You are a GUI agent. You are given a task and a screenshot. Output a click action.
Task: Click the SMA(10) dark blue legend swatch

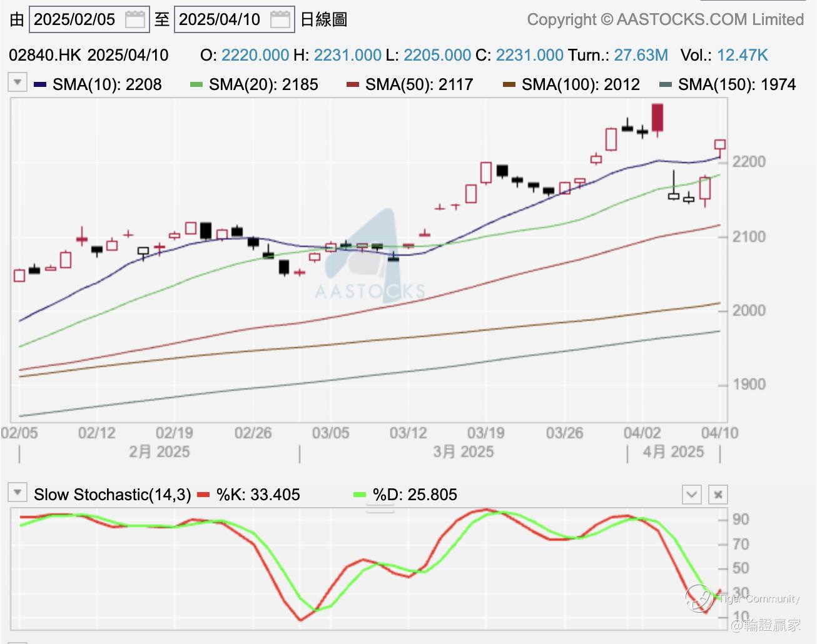pyautogui.click(x=40, y=84)
